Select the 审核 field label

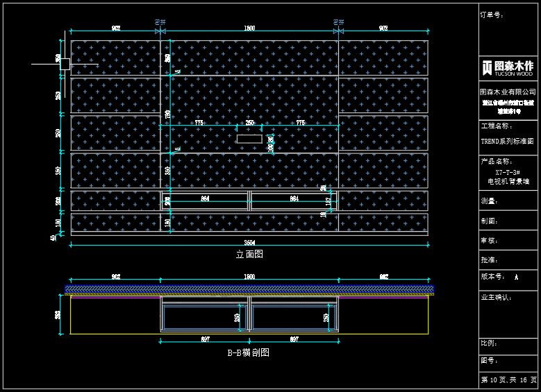pos(489,240)
